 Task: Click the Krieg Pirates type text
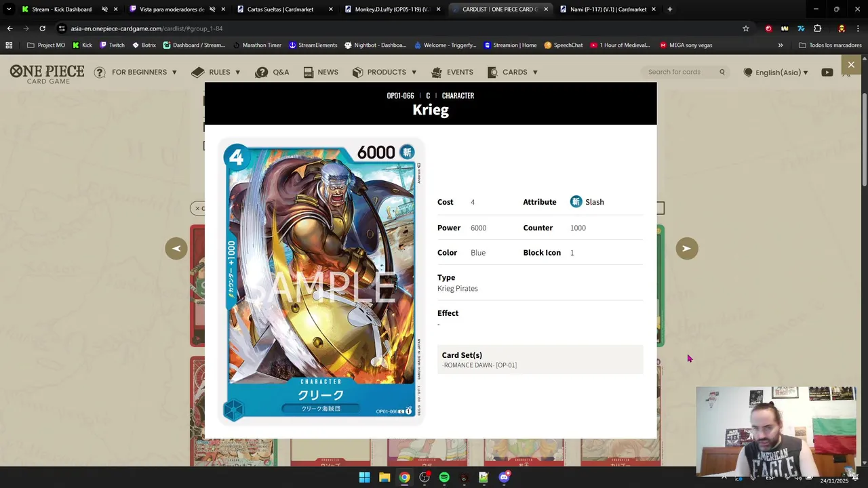click(458, 289)
